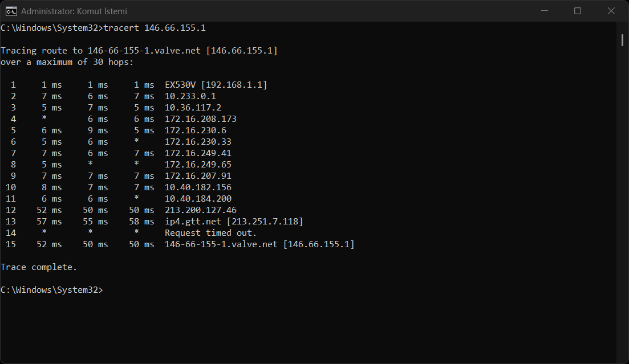
Task: Click the 10.40.184.200 address on hop 11
Action: click(198, 198)
